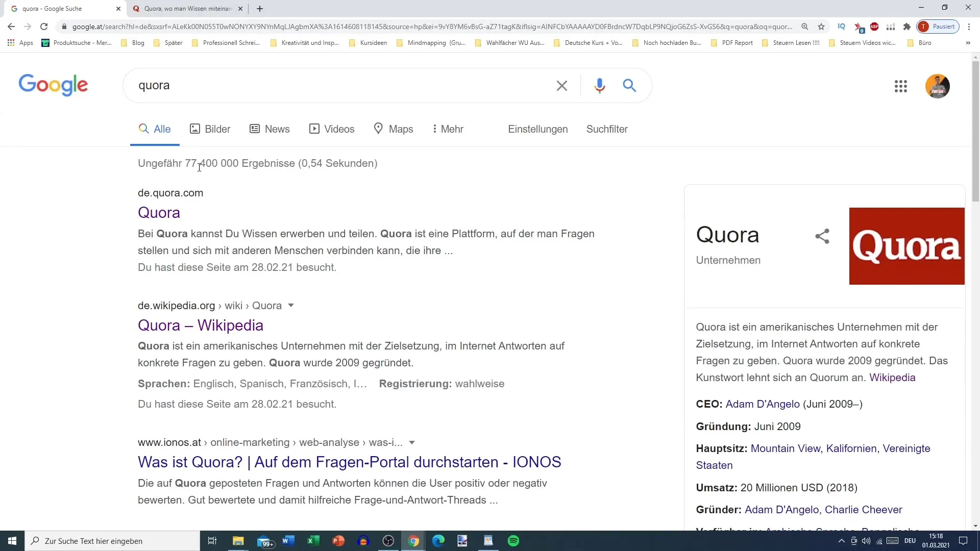Screen dimensions: 980x551
Task: Click the share icon next to Quora knowledge panel
Action: [822, 236]
